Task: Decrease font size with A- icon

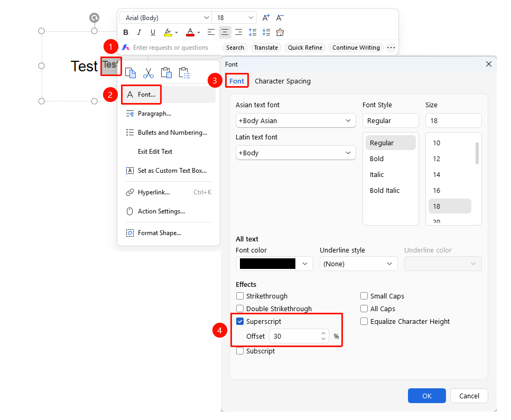Action: (280, 17)
